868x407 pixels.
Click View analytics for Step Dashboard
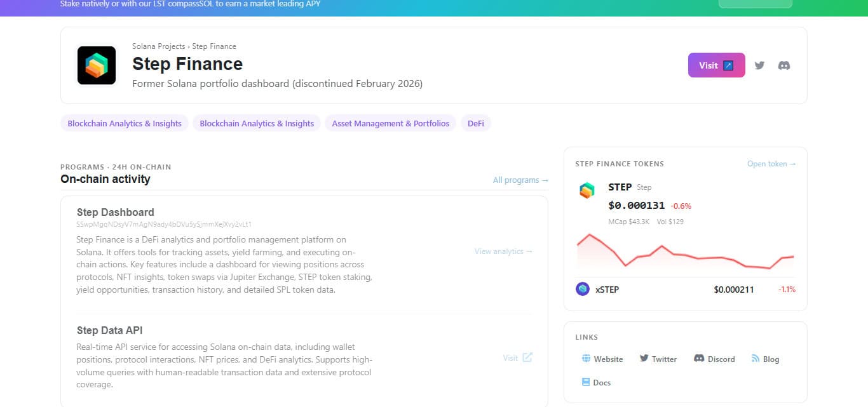[503, 251]
